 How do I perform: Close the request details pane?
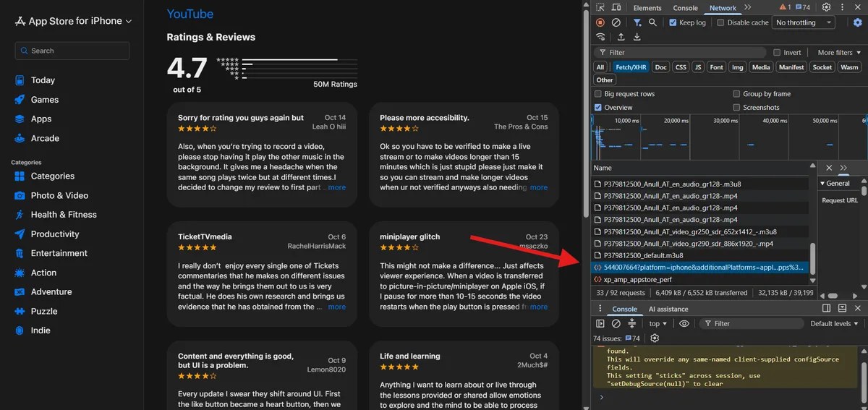[x=829, y=168]
